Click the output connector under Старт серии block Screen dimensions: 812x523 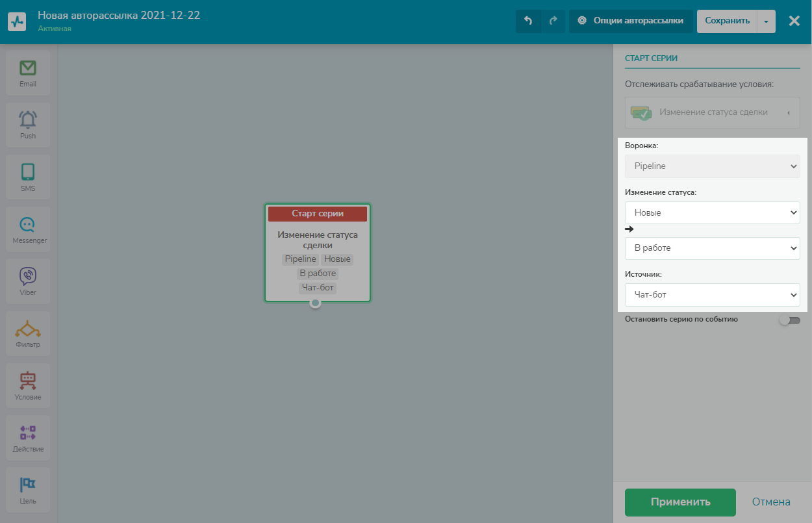(315, 303)
